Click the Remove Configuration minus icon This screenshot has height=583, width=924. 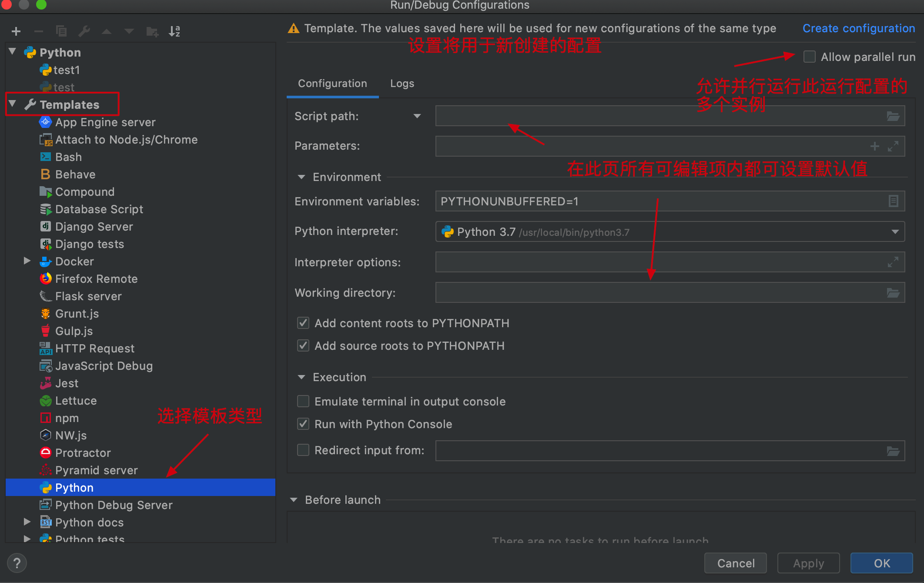pyautogui.click(x=39, y=31)
